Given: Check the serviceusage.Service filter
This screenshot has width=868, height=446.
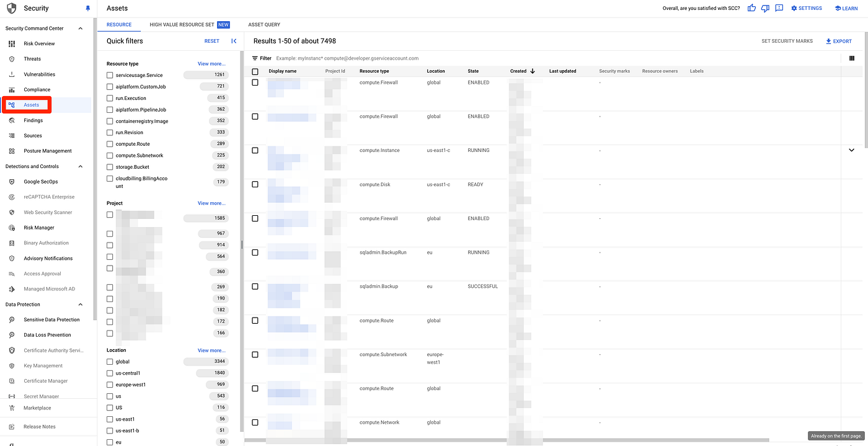Looking at the screenshot, I should point(110,75).
